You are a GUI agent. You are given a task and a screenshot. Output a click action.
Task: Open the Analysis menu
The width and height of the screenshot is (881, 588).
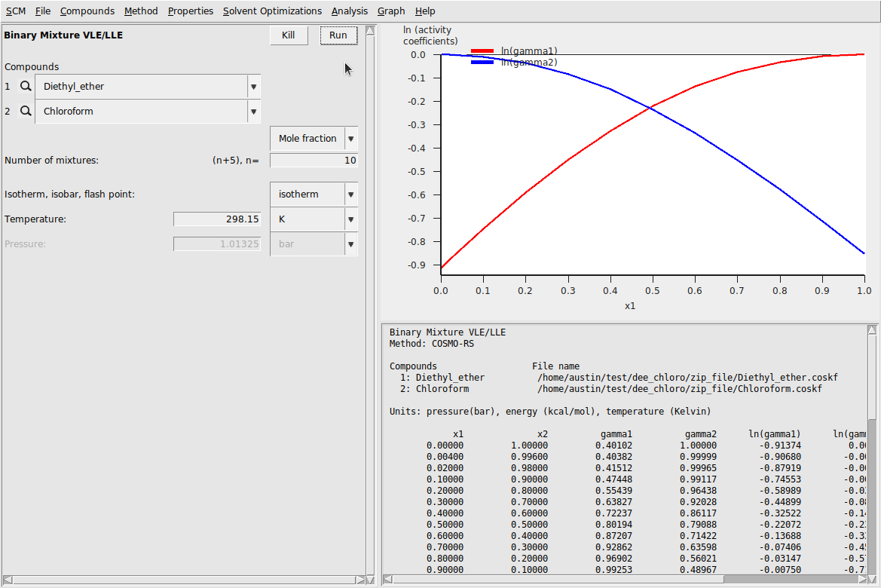point(350,11)
